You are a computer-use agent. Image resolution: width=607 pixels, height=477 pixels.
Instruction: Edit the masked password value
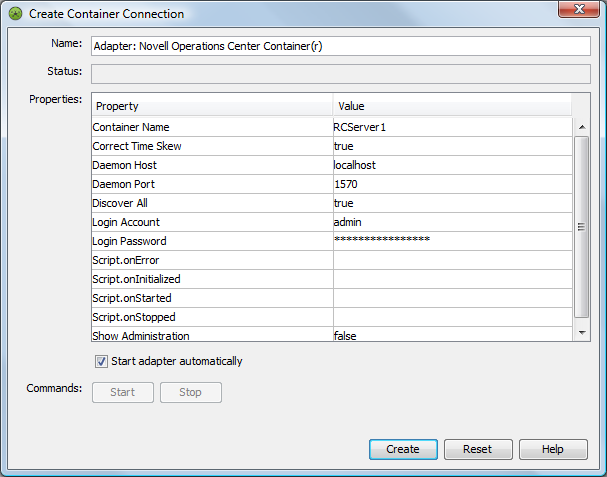(x=453, y=241)
